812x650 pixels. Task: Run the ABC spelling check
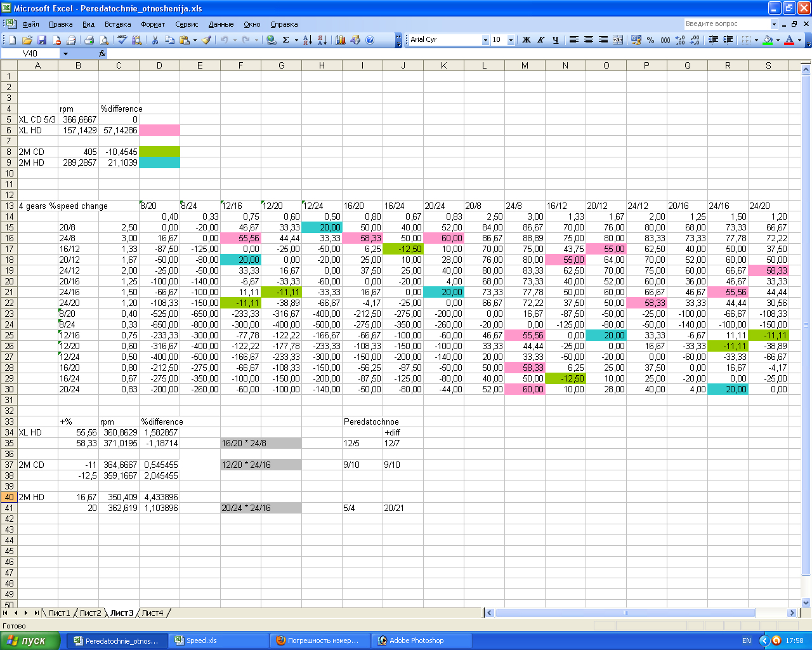click(122, 40)
